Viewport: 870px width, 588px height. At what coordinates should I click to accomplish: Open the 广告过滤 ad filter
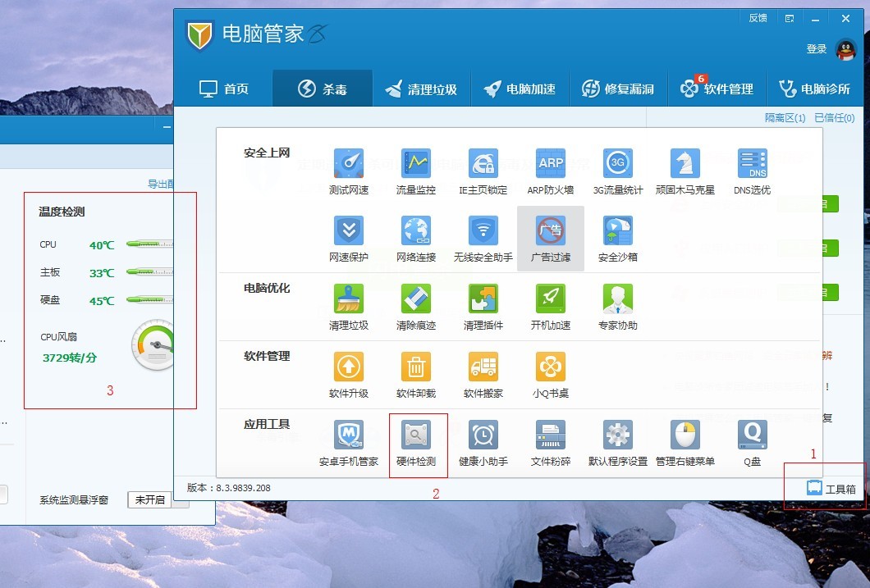click(551, 239)
